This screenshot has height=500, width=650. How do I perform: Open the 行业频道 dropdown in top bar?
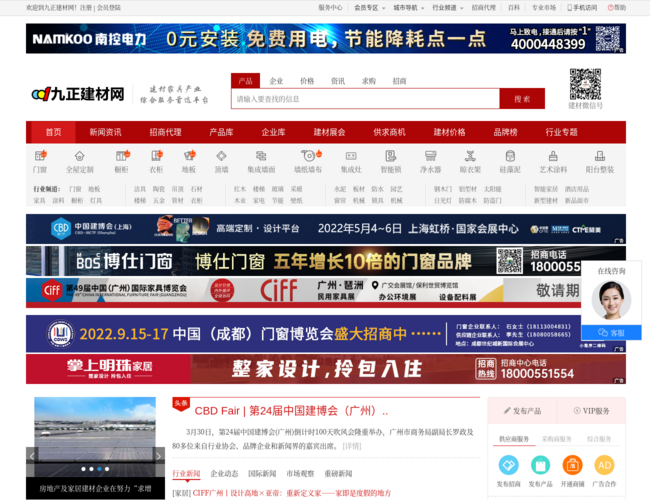[x=447, y=7]
